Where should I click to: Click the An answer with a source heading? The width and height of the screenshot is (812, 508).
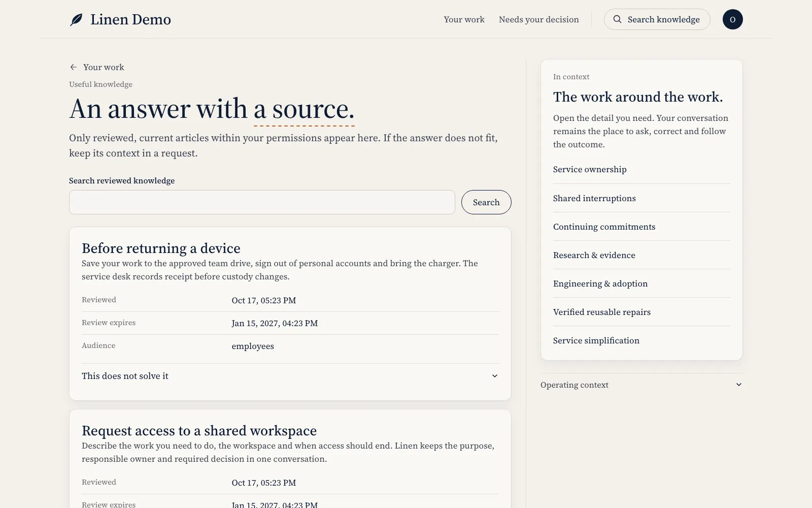click(212, 109)
